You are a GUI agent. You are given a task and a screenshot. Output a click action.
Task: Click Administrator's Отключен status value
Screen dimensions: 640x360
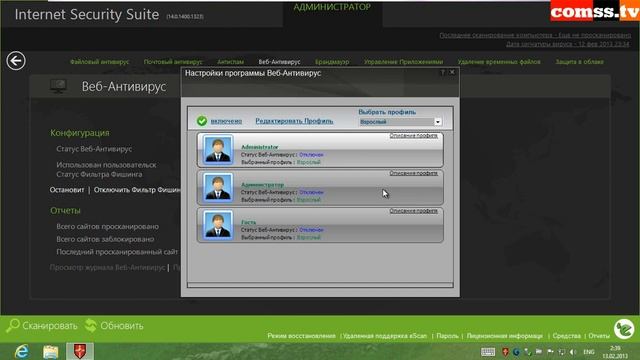coord(311,155)
